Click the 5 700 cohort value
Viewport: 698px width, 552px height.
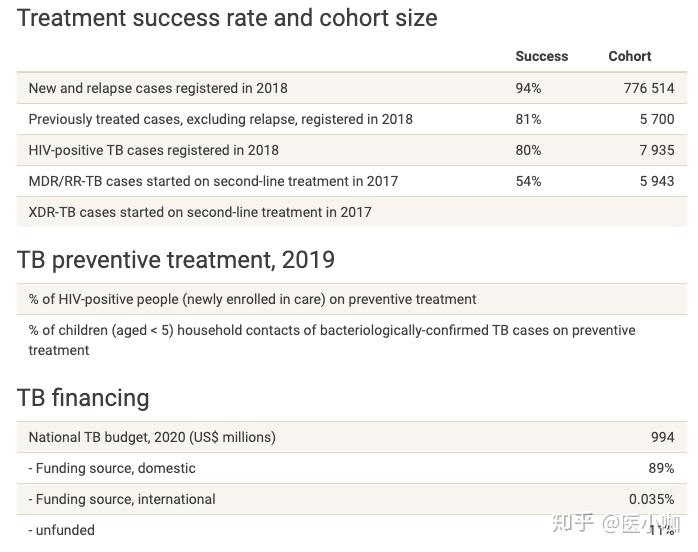click(x=657, y=119)
